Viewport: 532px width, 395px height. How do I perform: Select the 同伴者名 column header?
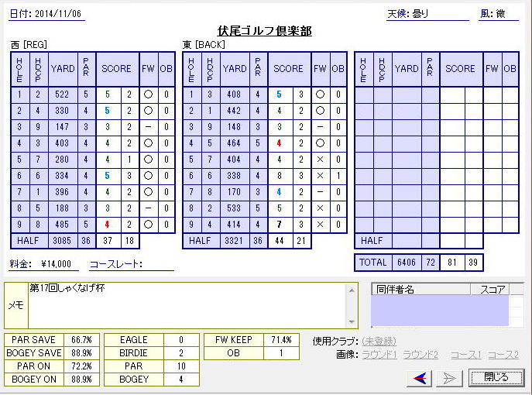click(x=420, y=289)
